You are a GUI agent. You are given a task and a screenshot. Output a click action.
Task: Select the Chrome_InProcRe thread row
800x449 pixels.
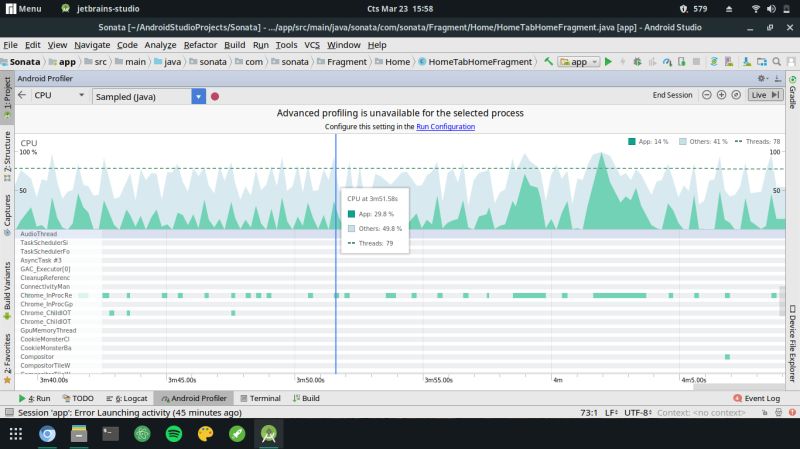point(401,295)
